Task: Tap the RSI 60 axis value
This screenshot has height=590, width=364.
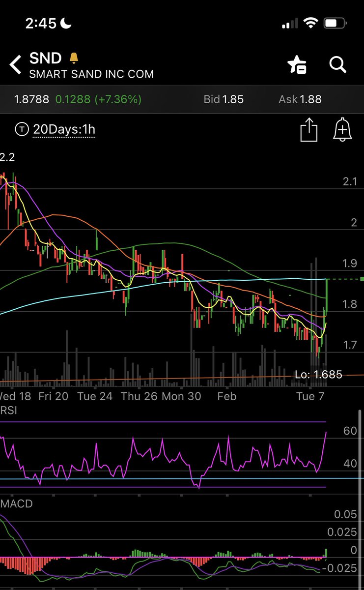Action: [x=350, y=431]
